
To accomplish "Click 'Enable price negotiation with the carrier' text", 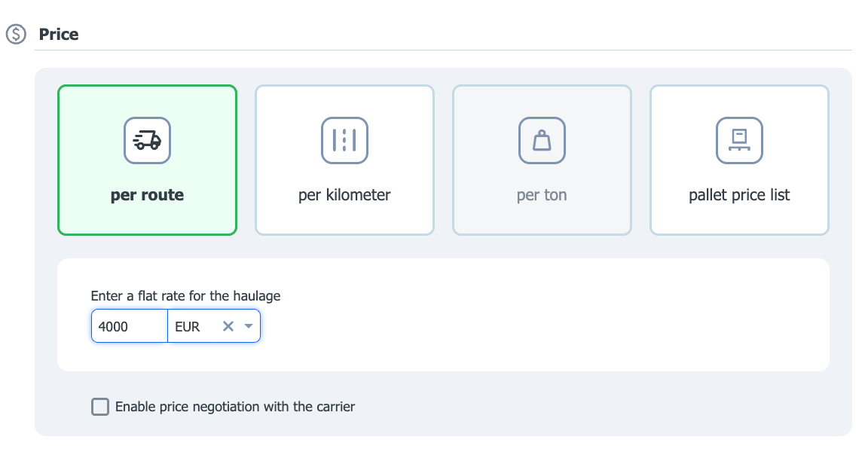I will click(235, 407).
